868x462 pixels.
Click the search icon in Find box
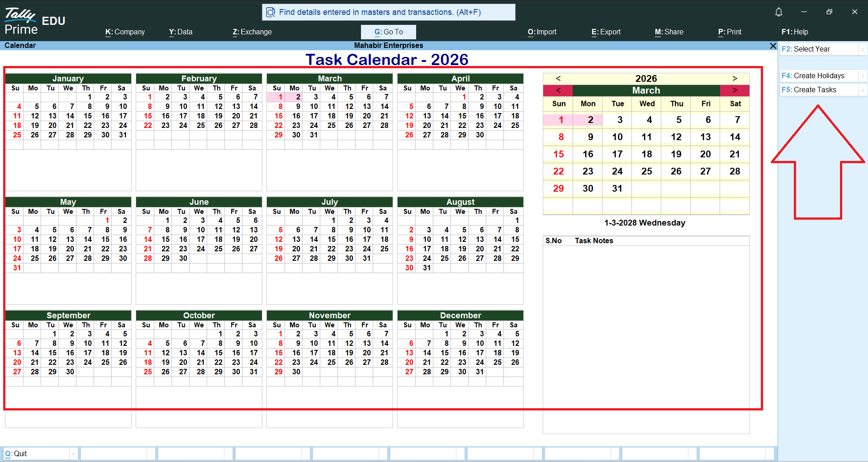point(270,12)
